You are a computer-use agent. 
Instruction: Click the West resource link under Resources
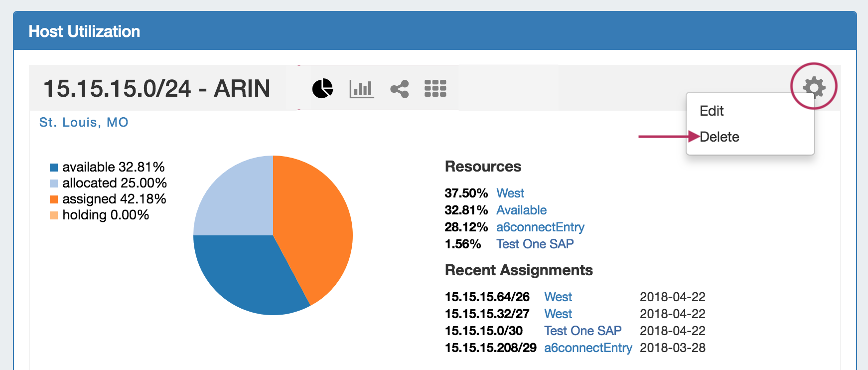pos(510,193)
